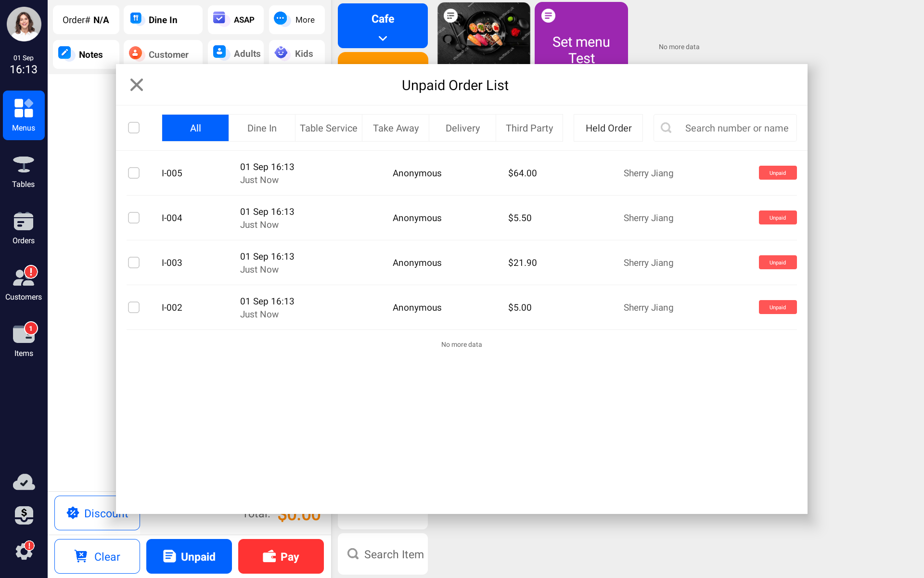Select order I-003 checkbox
This screenshot has height=578, width=924.
click(x=134, y=263)
